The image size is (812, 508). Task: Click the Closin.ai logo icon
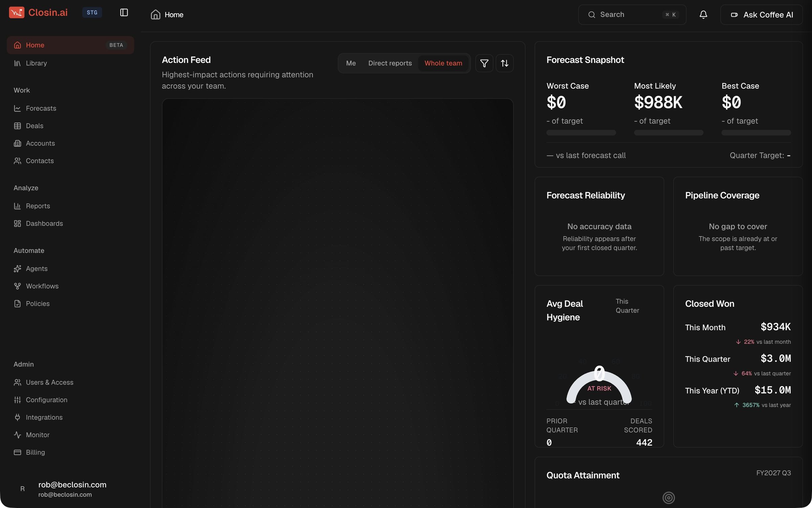pos(17,13)
